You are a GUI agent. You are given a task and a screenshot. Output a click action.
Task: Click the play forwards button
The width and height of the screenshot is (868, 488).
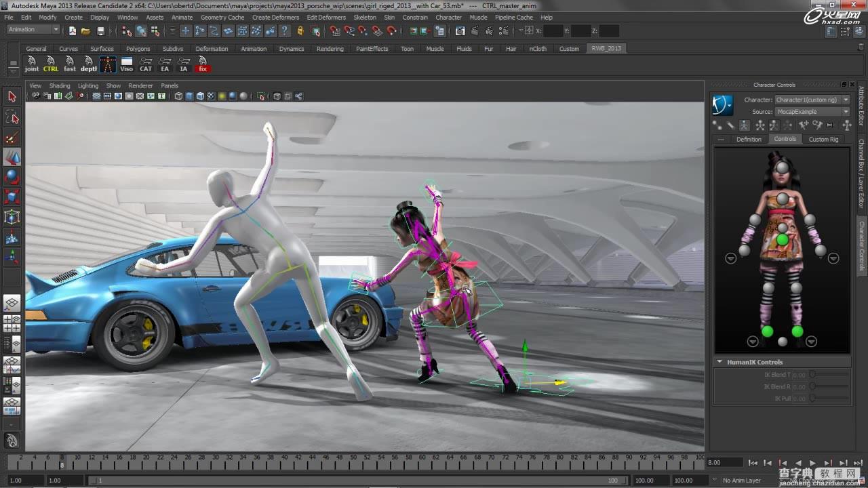click(812, 463)
